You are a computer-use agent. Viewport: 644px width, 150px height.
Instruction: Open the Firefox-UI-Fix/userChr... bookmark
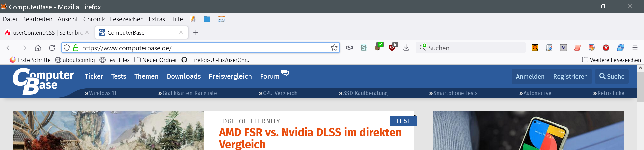coord(216,60)
